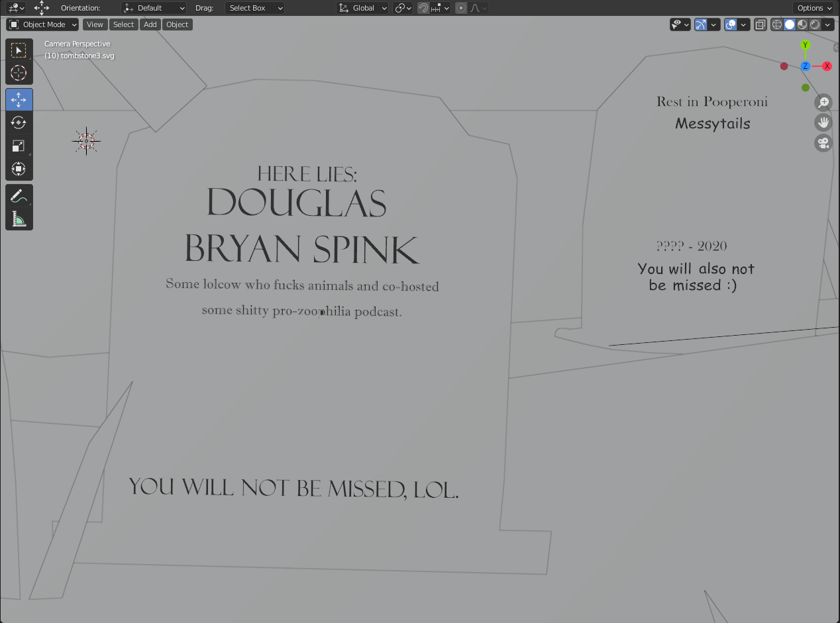Select the Select Box tool in toolbar
840x623 pixels.
pos(19,50)
